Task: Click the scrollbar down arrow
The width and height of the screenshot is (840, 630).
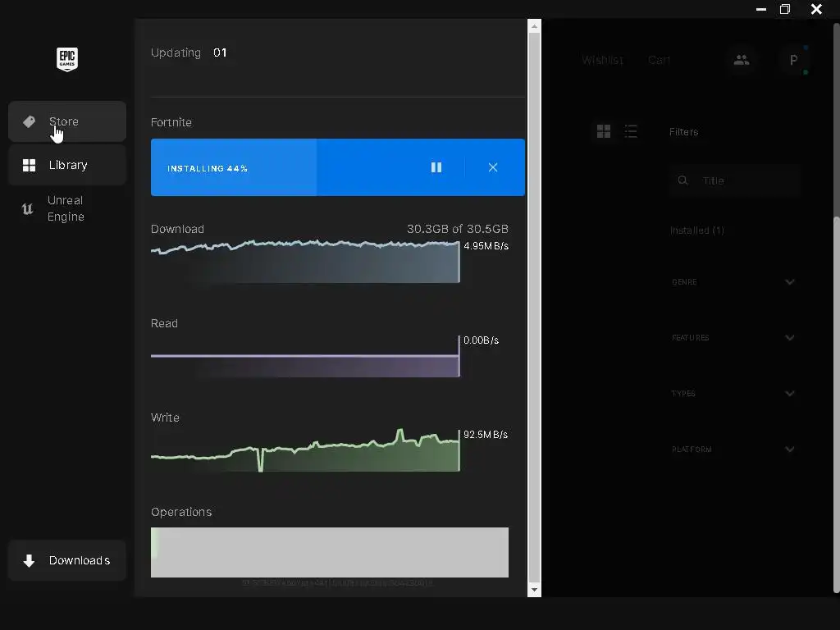Action: (534, 590)
